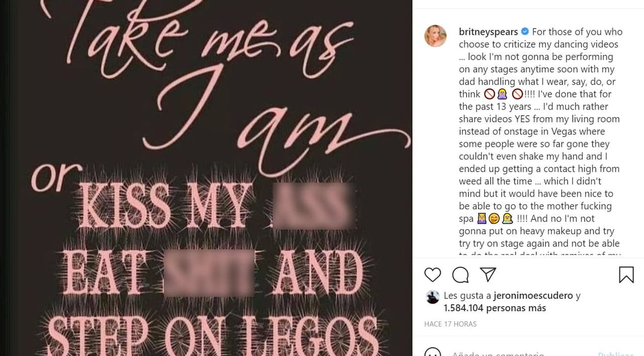Click the small liker avatar in the likes row
This screenshot has height=356, width=644.
[433, 296]
